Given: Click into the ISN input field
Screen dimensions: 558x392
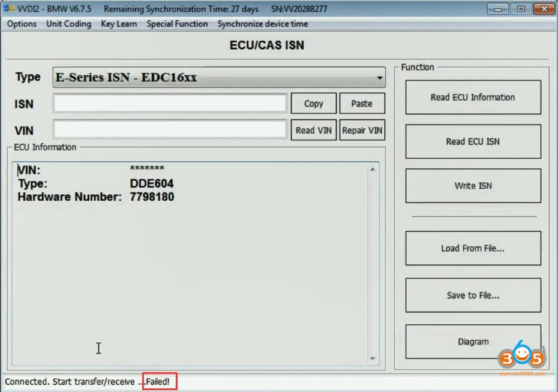Looking at the screenshot, I should coord(170,104).
